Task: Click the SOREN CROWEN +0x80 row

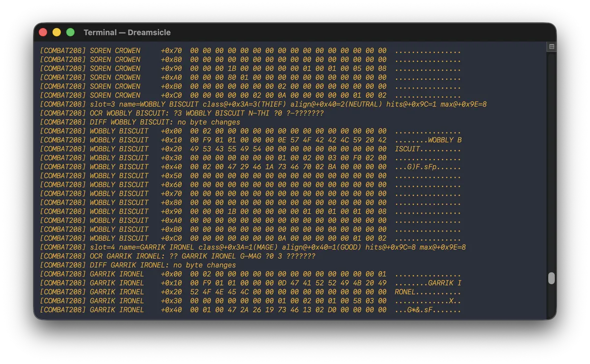Action: pyautogui.click(x=250, y=59)
